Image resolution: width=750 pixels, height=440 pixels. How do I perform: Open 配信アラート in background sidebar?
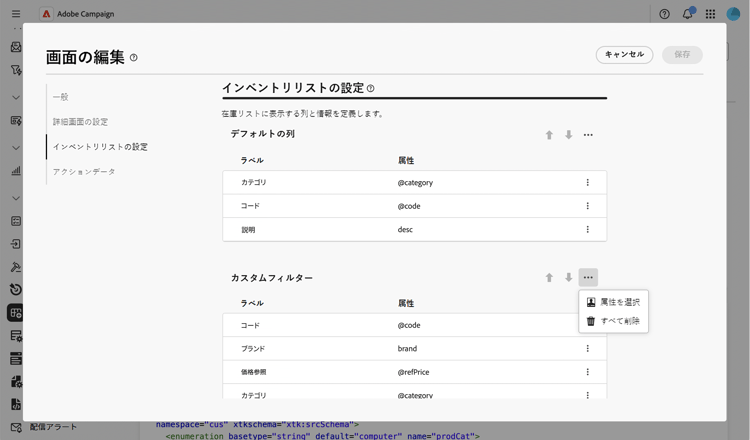(53, 427)
